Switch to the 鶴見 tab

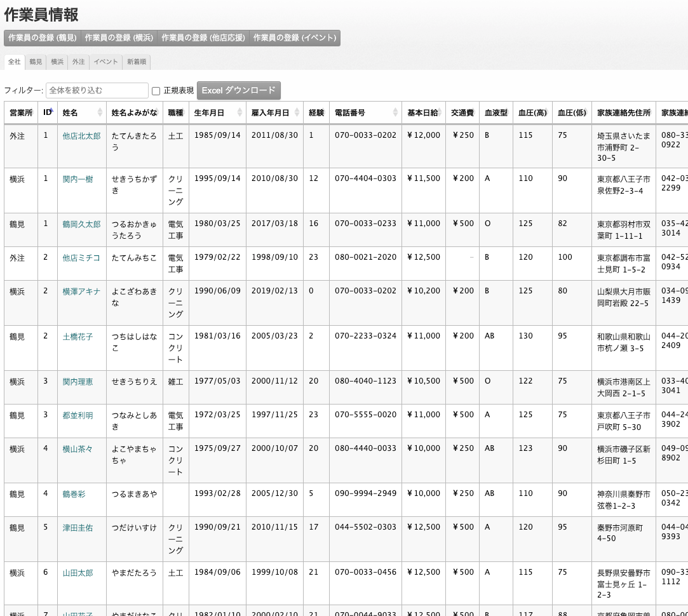click(x=36, y=62)
